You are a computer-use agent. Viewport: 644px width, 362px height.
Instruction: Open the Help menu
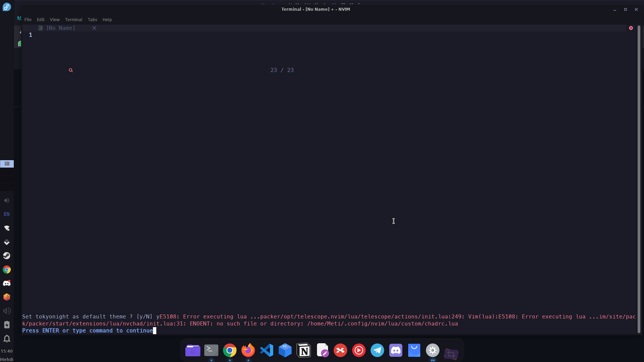pos(107,19)
